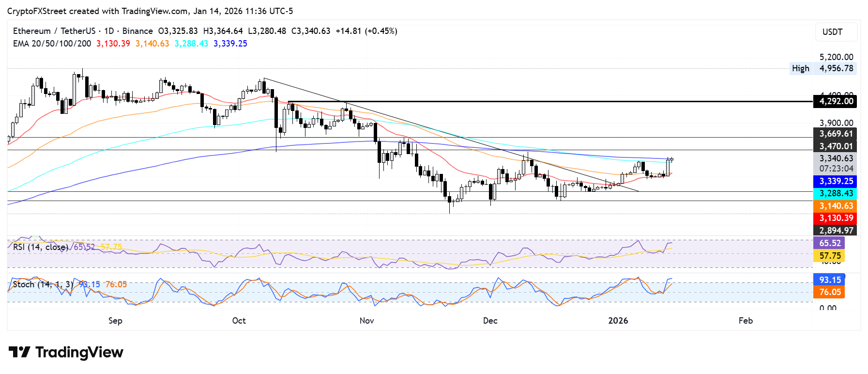The height and width of the screenshot is (374, 868).
Task: Select the RSI (14, close) indicator legend
Action: coord(41,247)
